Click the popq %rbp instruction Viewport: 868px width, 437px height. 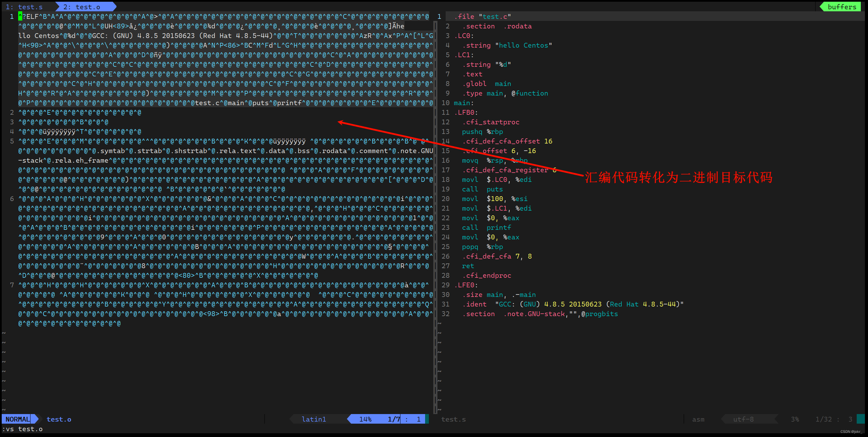coord(482,247)
